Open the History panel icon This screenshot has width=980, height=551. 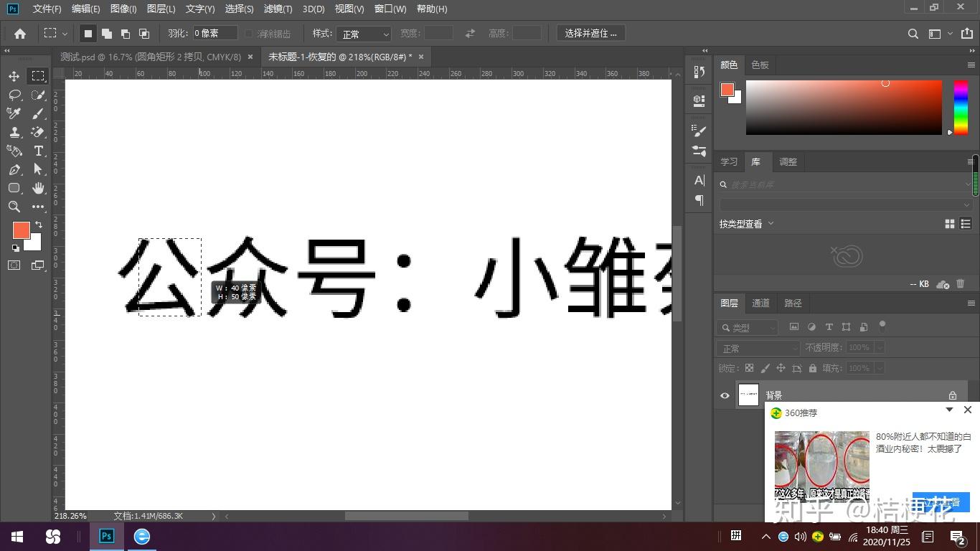click(699, 72)
